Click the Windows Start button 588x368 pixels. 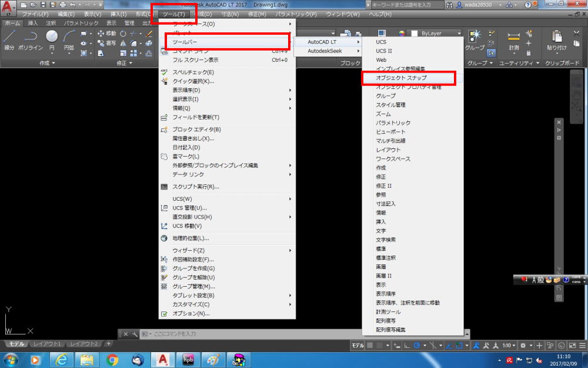click(x=10, y=360)
